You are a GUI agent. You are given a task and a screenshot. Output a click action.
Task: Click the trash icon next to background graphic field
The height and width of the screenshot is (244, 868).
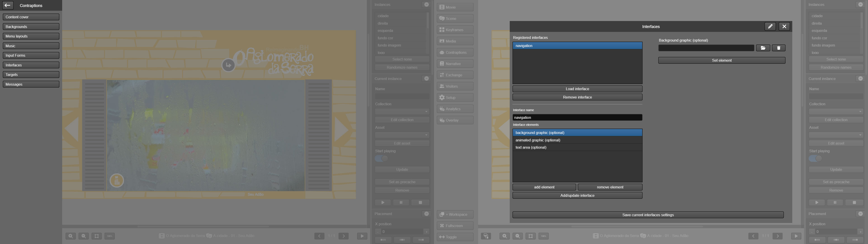pos(778,48)
